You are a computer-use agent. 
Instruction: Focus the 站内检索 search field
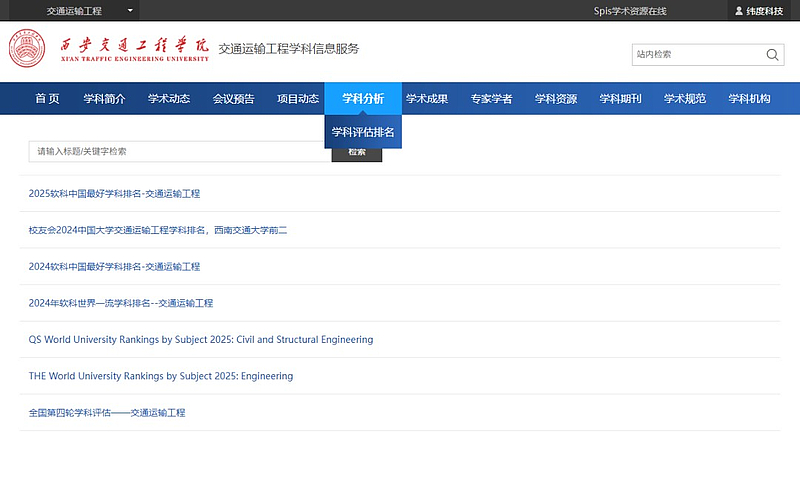tap(695, 55)
